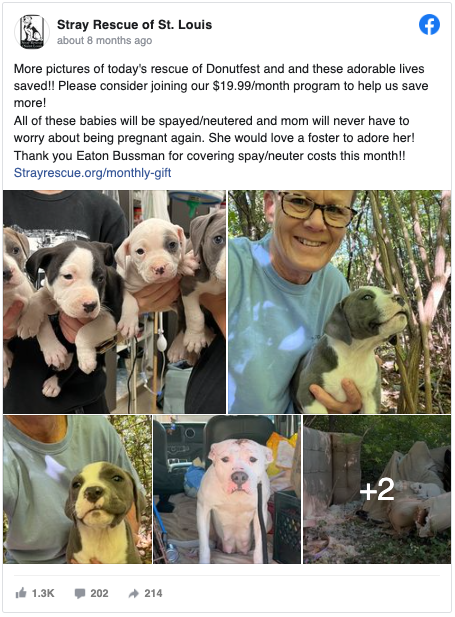Click the share arrow icon
This screenshot has height=617, width=455.
pos(134,593)
